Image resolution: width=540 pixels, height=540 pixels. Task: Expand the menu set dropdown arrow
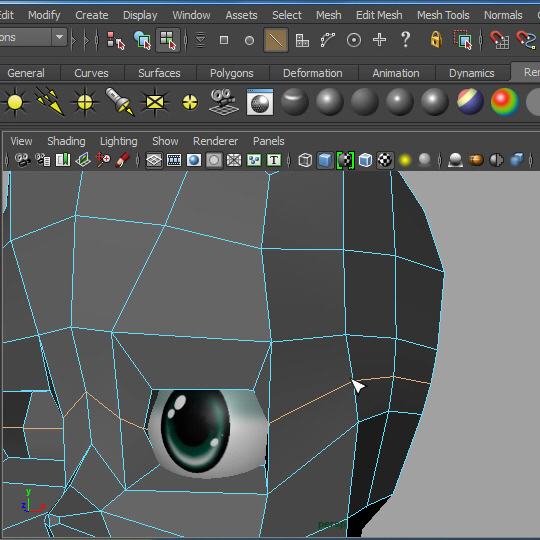59,37
